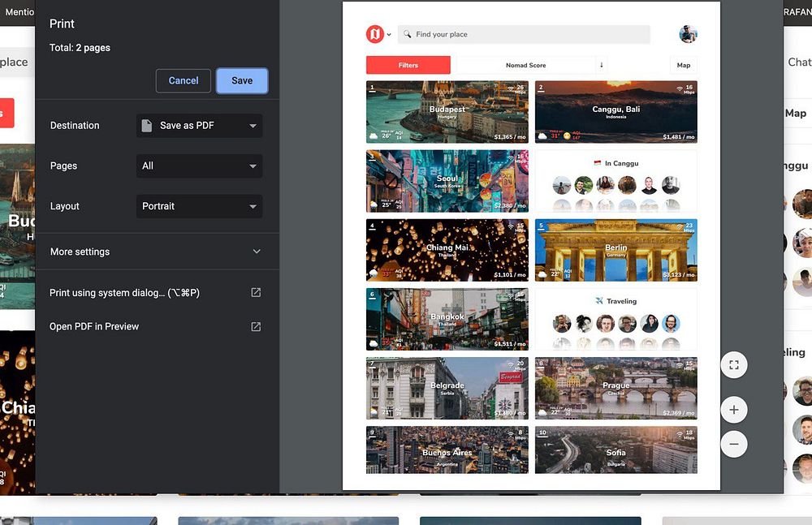Open the Layout dropdown set to Portrait

tap(200, 206)
